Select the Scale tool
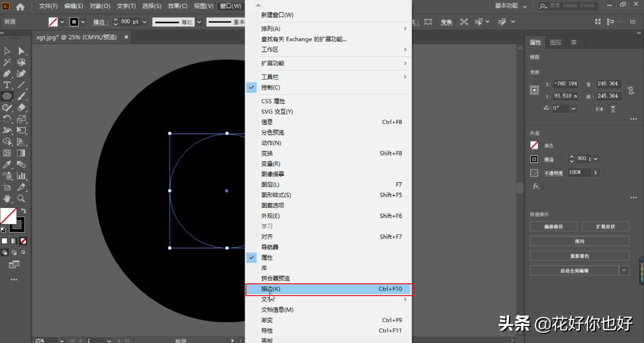 tap(21, 119)
